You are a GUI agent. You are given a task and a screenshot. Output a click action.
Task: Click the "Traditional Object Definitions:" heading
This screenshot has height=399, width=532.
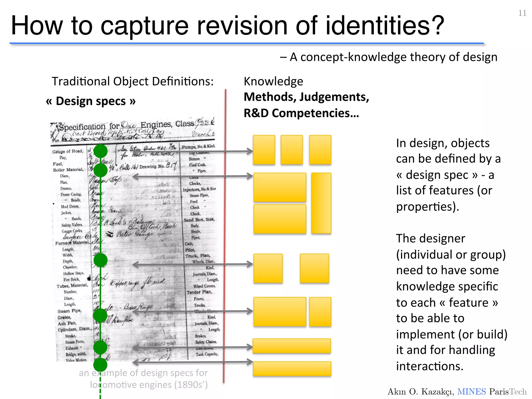[132, 82]
